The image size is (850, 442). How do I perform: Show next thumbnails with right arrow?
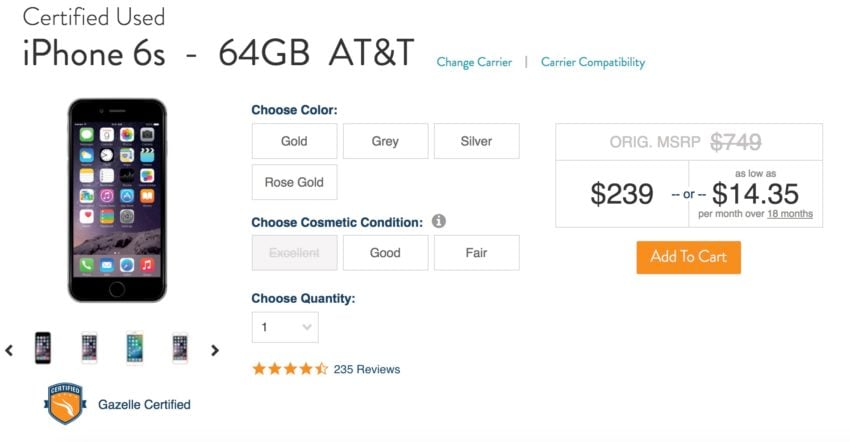215,350
